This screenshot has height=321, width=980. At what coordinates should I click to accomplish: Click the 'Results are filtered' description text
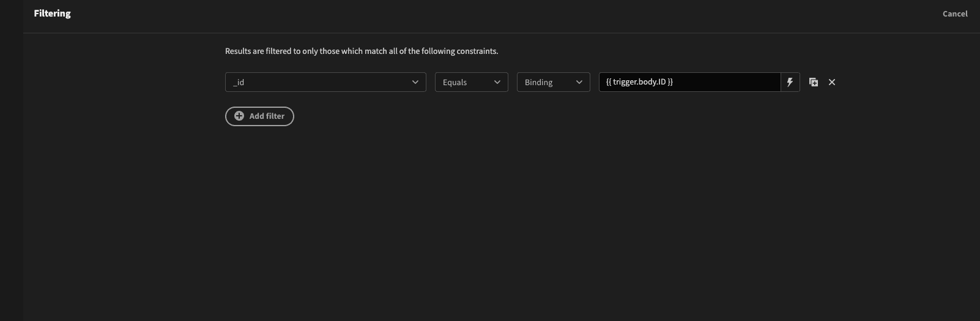[362, 51]
